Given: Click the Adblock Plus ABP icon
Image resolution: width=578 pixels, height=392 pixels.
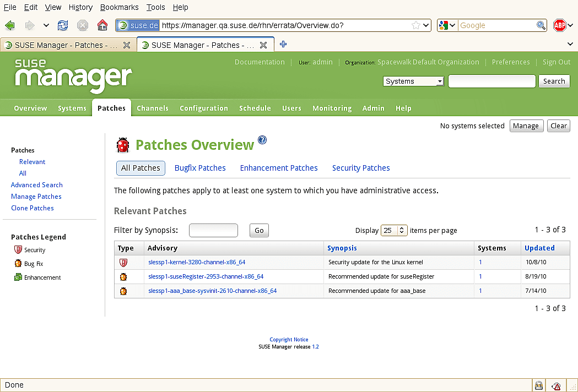Looking at the screenshot, I should point(560,25).
